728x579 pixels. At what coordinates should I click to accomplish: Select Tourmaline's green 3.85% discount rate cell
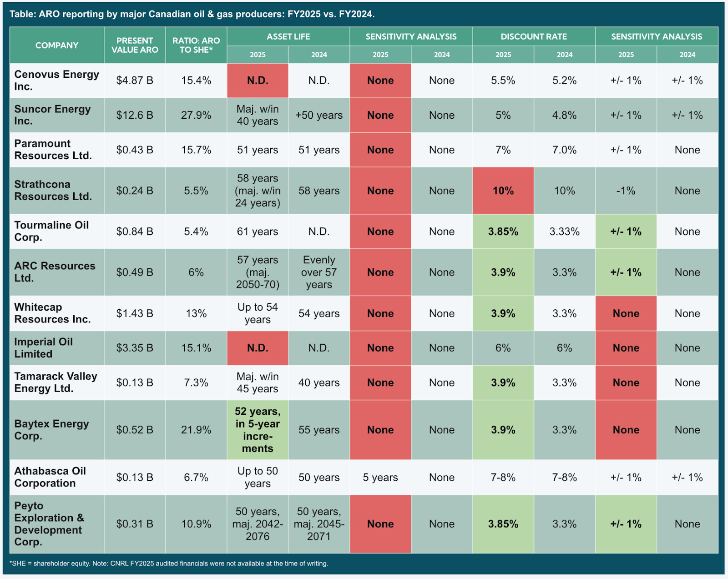point(503,232)
